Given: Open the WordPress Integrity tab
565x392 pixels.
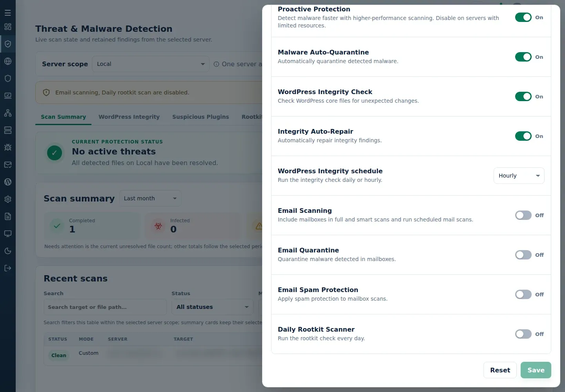Looking at the screenshot, I should (129, 117).
